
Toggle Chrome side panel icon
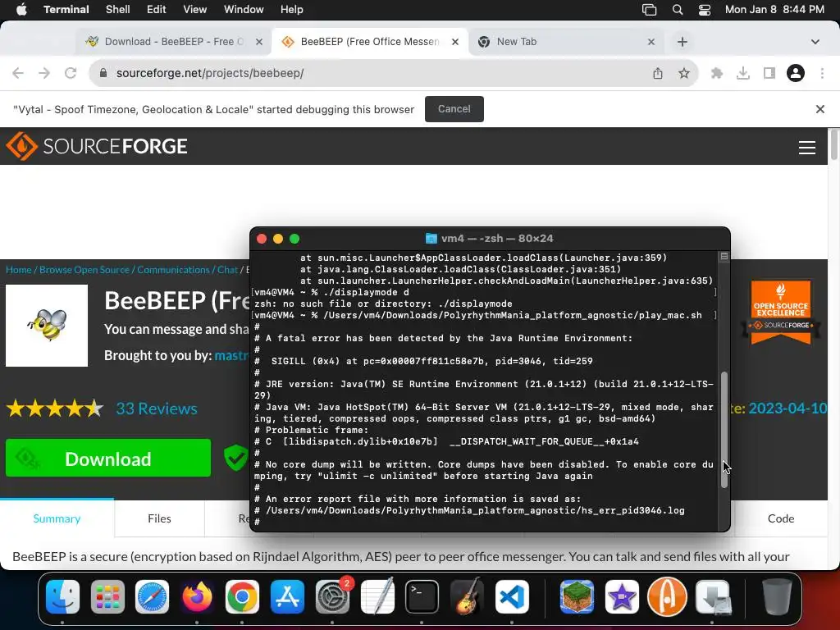pos(769,73)
